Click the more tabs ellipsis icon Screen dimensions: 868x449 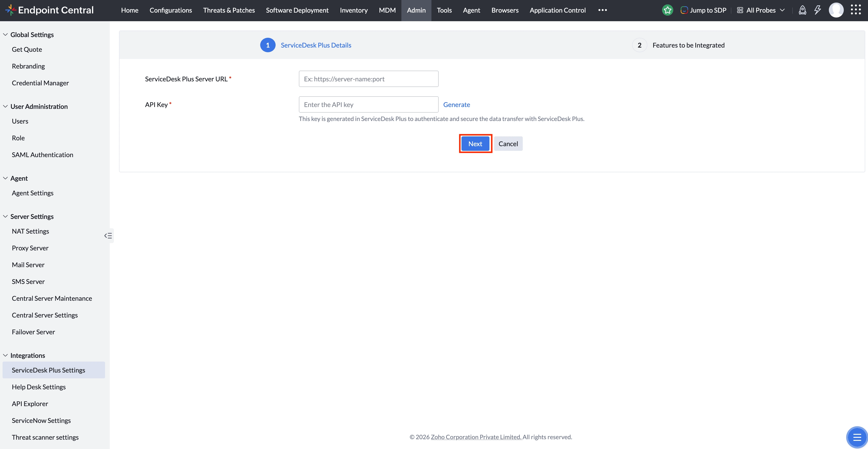(602, 10)
